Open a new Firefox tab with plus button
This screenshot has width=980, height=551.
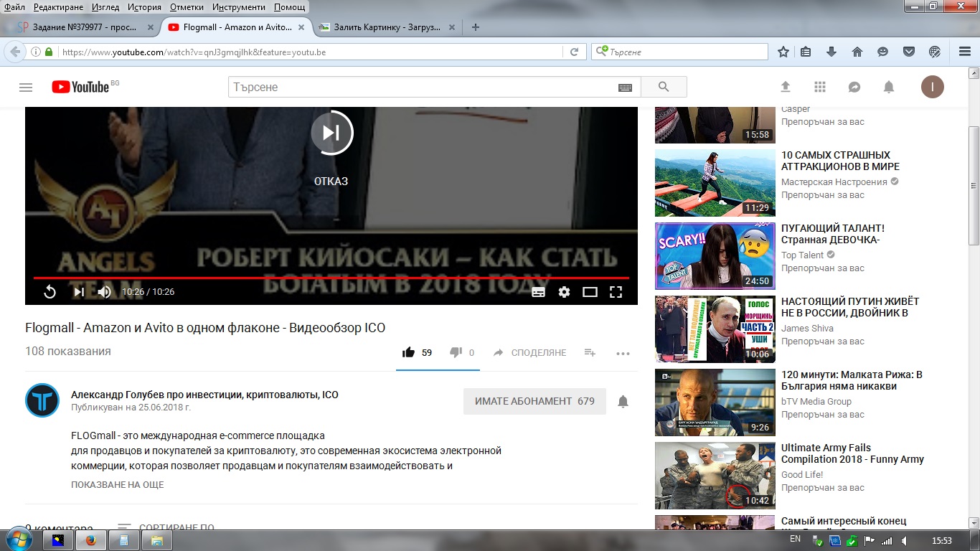pyautogui.click(x=475, y=27)
